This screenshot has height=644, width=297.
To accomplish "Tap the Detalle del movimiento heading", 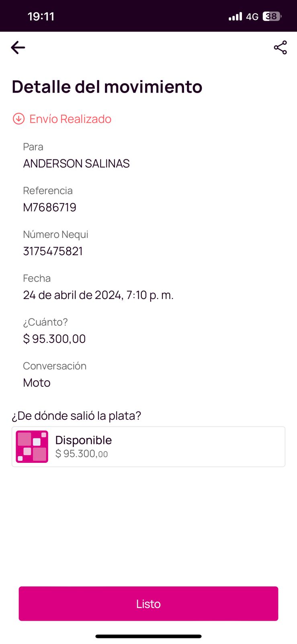I will [107, 87].
